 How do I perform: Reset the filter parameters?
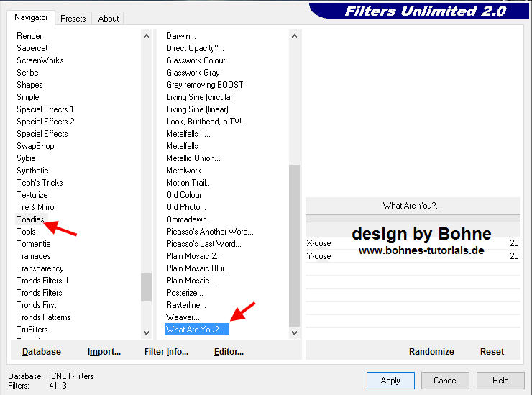492,352
